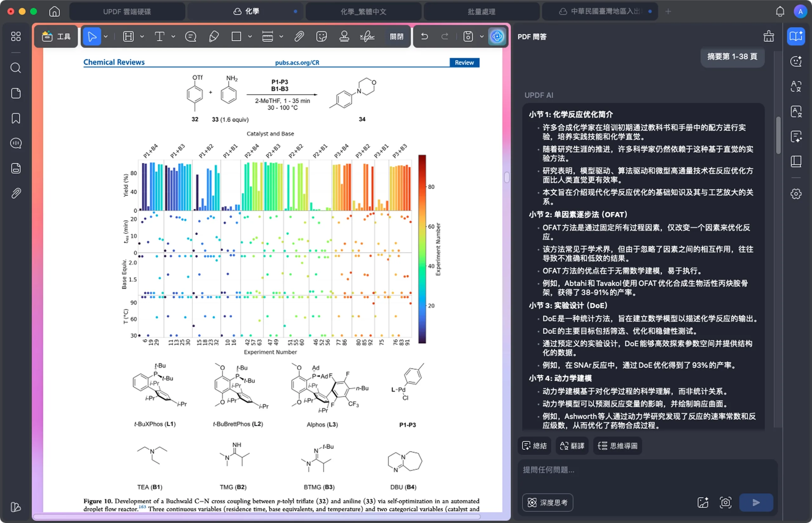Click the chat panel vertical scrollbar

coord(778,135)
